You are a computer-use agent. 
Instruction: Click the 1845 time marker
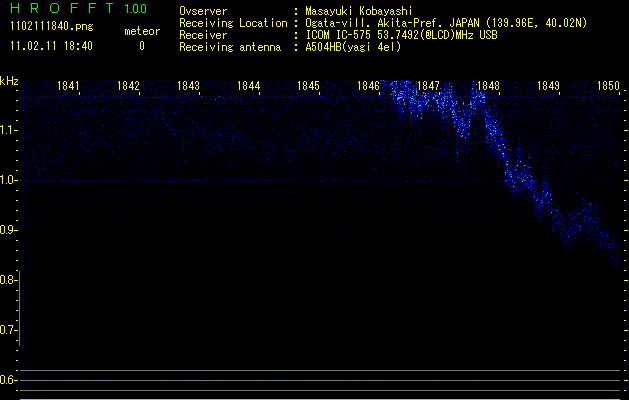click(x=308, y=85)
